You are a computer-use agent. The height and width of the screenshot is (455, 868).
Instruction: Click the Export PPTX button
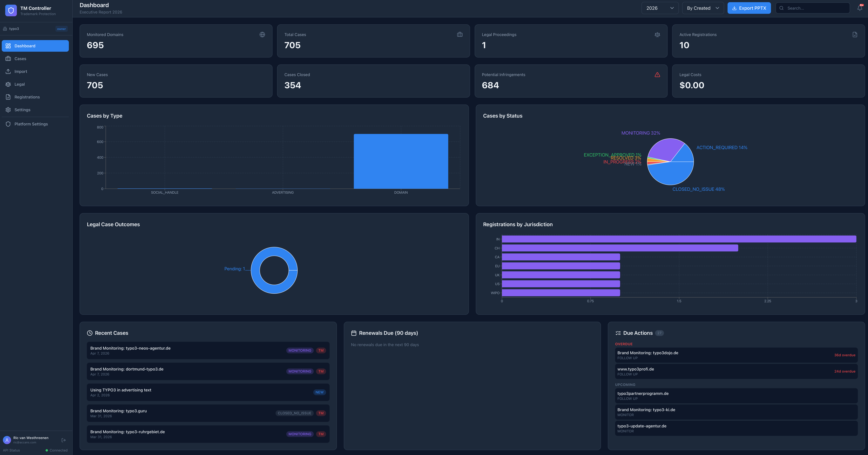coord(749,8)
